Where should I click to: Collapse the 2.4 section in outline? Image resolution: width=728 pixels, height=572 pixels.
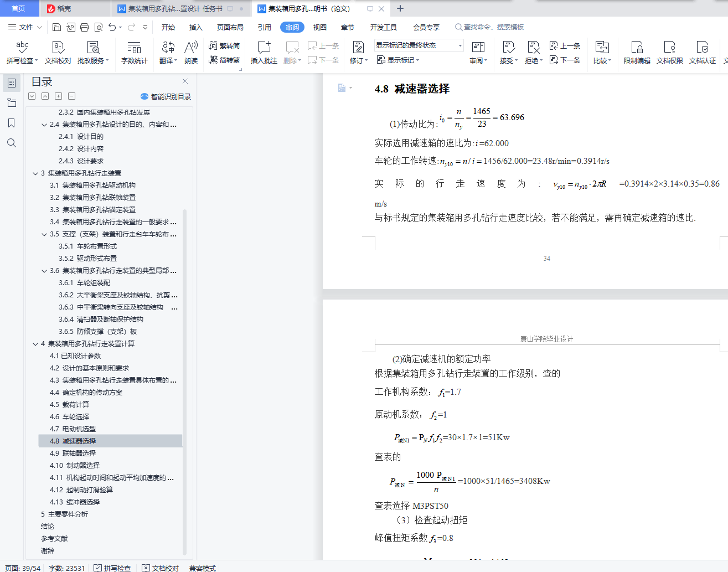pyautogui.click(x=44, y=125)
